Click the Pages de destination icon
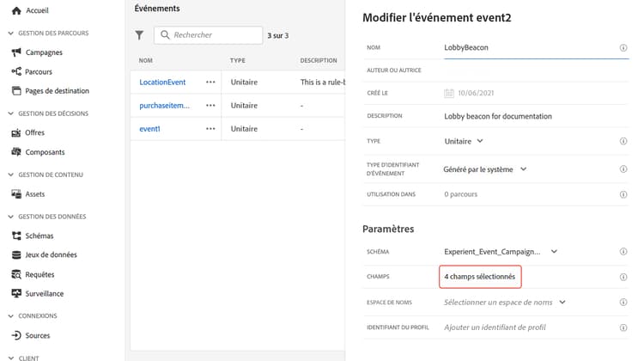This screenshot has width=644, height=361. 16,91
